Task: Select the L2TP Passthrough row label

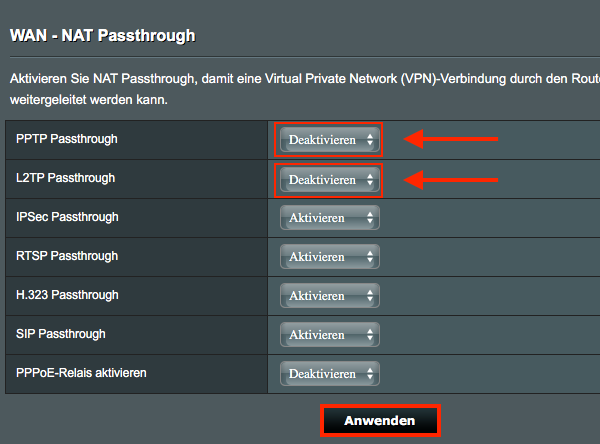Action: [65, 178]
